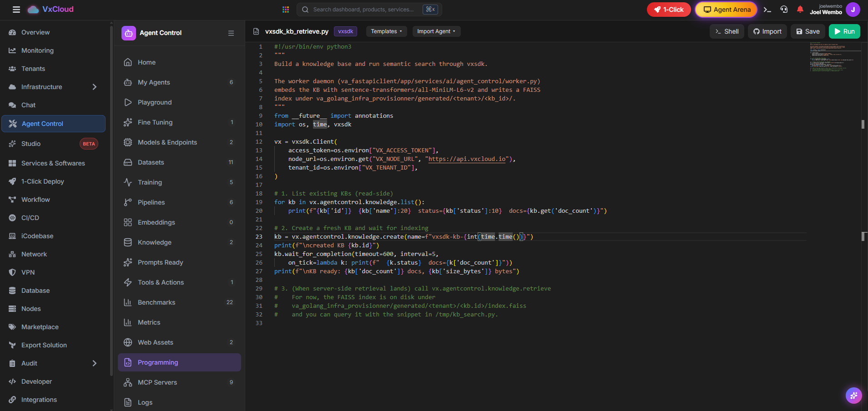Select Programming menu item
The height and width of the screenshot is (411, 868).
pos(179,362)
